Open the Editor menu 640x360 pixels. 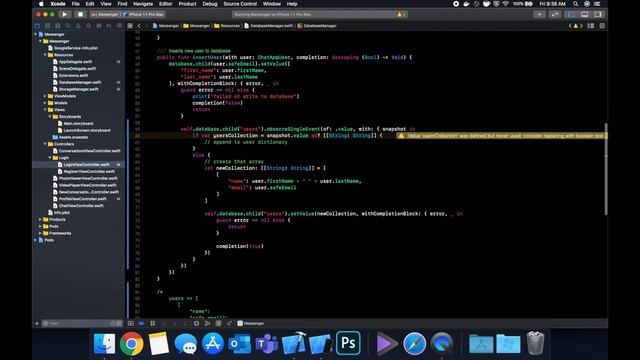coord(165,4)
